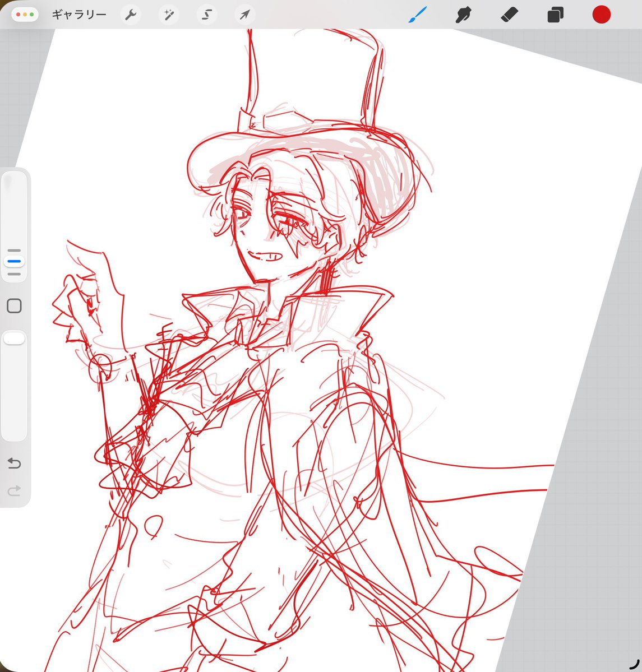This screenshot has width=642, height=672.
Task: Select the Brush paint tool
Action: tap(418, 15)
